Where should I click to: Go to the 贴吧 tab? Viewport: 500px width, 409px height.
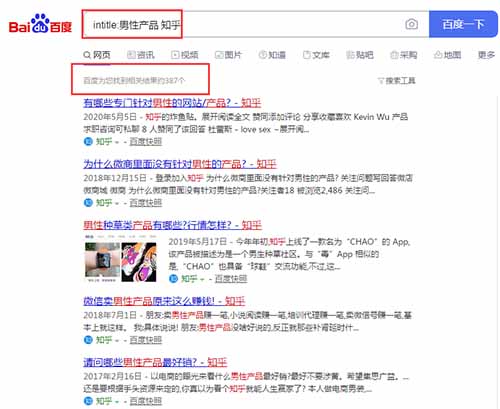coord(360,55)
